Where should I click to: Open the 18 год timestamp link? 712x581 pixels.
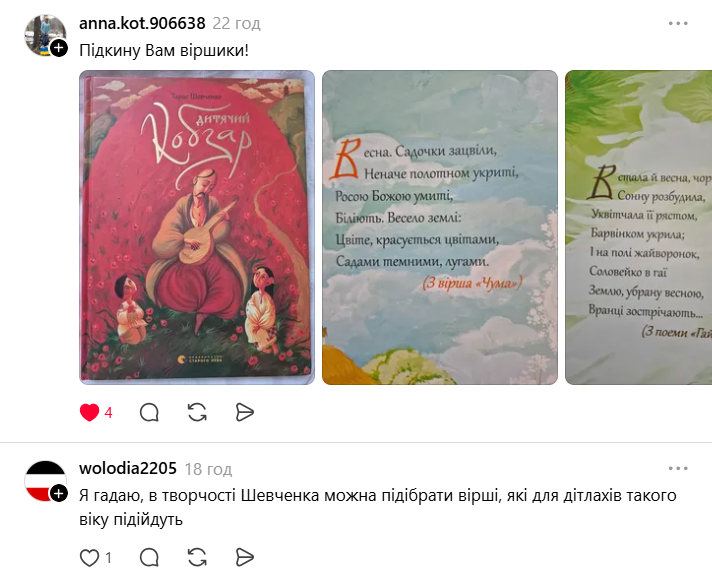pyautogui.click(x=208, y=469)
